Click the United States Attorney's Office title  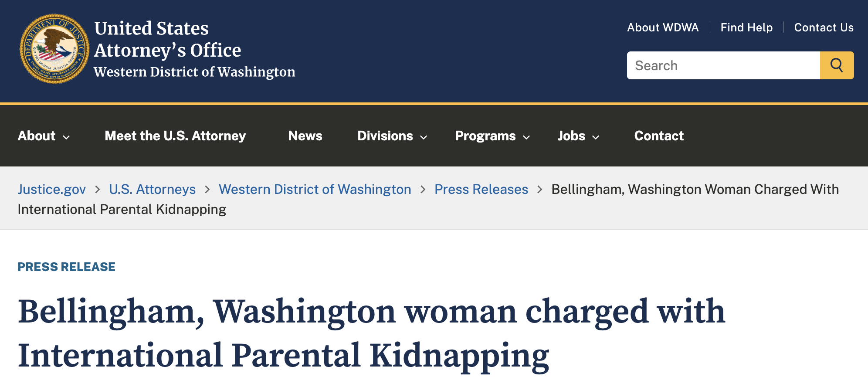(x=168, y=39)
